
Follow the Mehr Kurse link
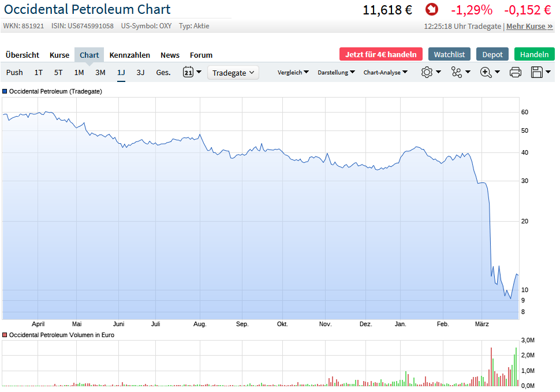(x=529, y=26)
